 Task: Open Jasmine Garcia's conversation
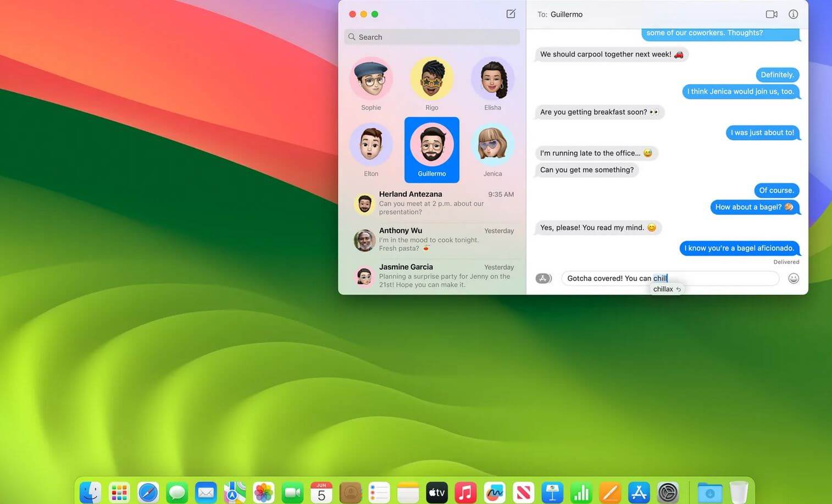(433, 276)
